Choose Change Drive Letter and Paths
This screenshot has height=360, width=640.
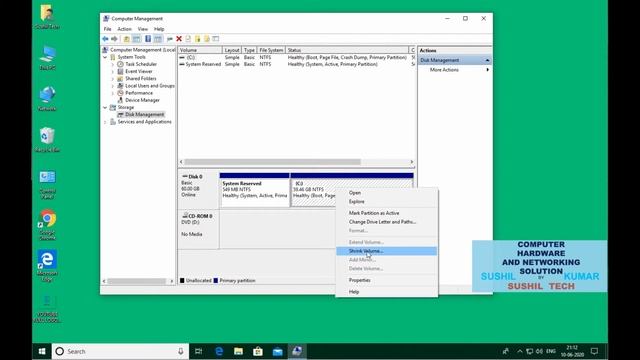[386, 222]
